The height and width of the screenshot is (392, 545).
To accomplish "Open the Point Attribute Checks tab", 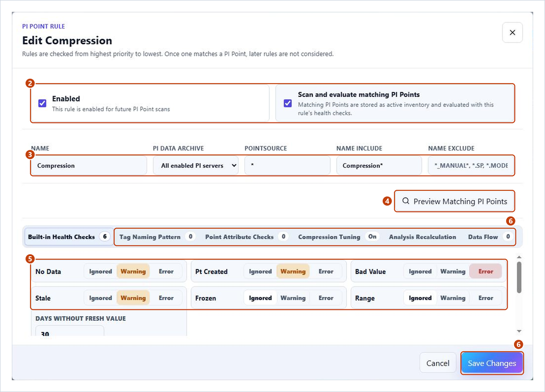I will 246,237.
